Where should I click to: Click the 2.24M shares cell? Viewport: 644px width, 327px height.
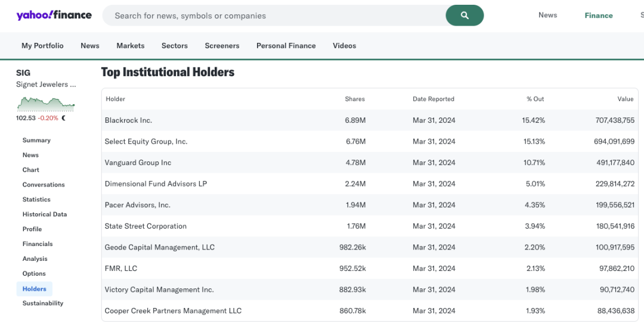click(x=355, y=184)
